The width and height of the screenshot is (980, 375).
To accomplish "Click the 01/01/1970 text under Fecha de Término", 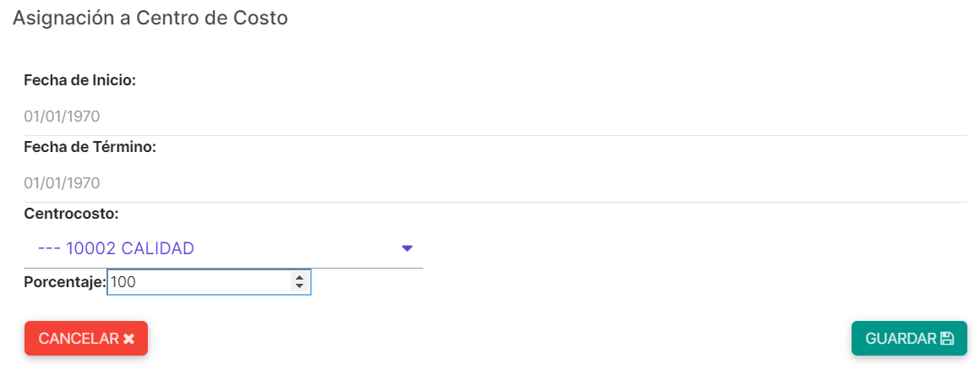I will [x=62, y=183].
